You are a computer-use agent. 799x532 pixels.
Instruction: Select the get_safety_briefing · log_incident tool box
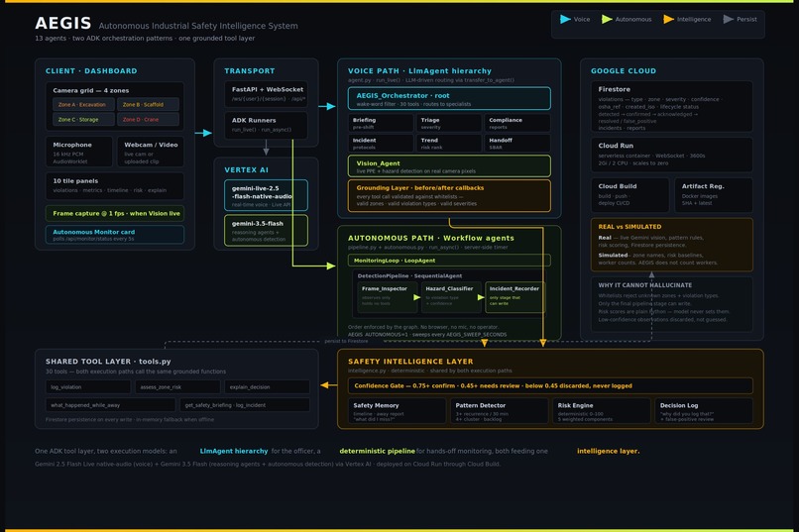tap(245, 405)
